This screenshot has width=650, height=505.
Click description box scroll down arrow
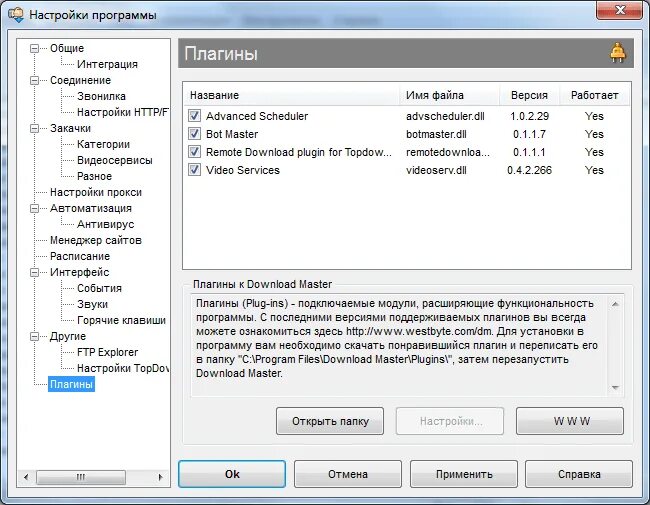616,388
